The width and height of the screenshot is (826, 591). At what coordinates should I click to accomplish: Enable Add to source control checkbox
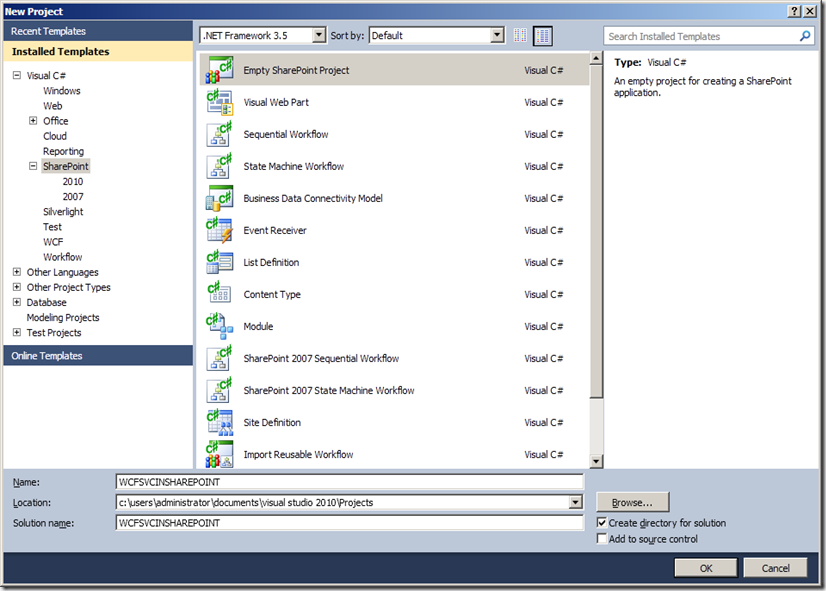602,538
